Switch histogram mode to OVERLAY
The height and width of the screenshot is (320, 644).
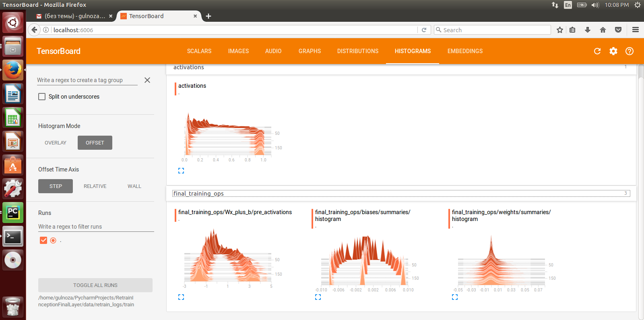pyautogui.click(x=56, y=143)
